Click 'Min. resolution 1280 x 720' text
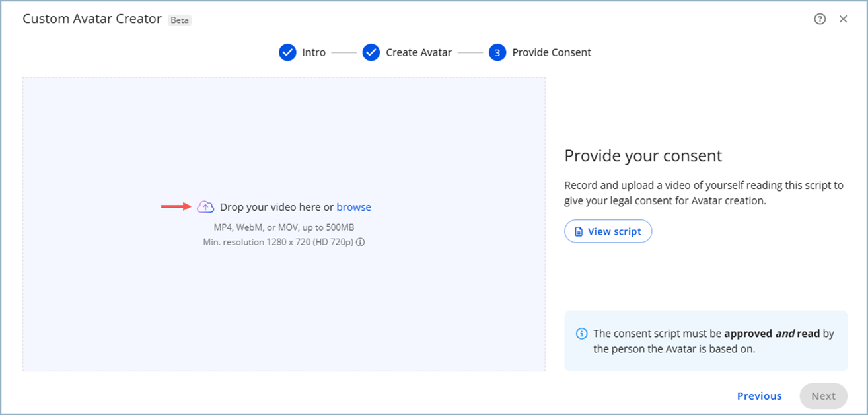Image resolution: width=868 pixels, height=415 pixels. pos(278,242)
